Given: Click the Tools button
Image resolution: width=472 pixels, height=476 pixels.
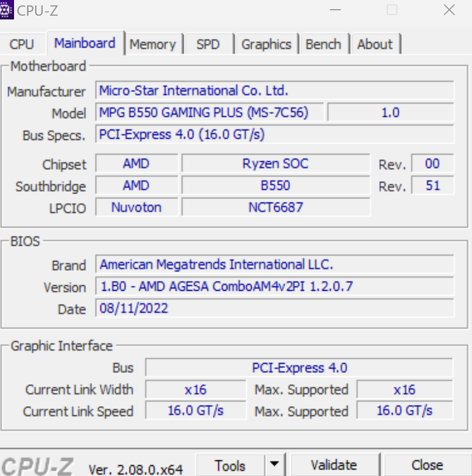Looking at the screenshot, I should coord(230,465).
